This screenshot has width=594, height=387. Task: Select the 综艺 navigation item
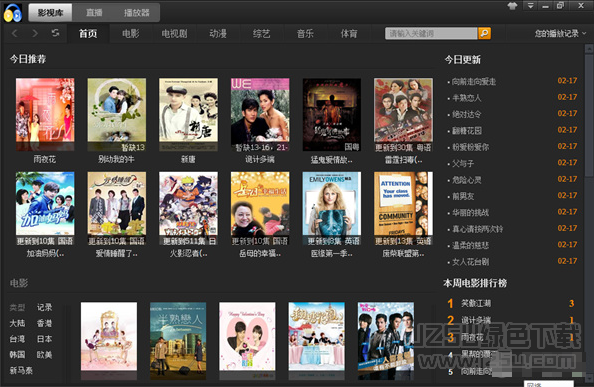click(261, 34)
